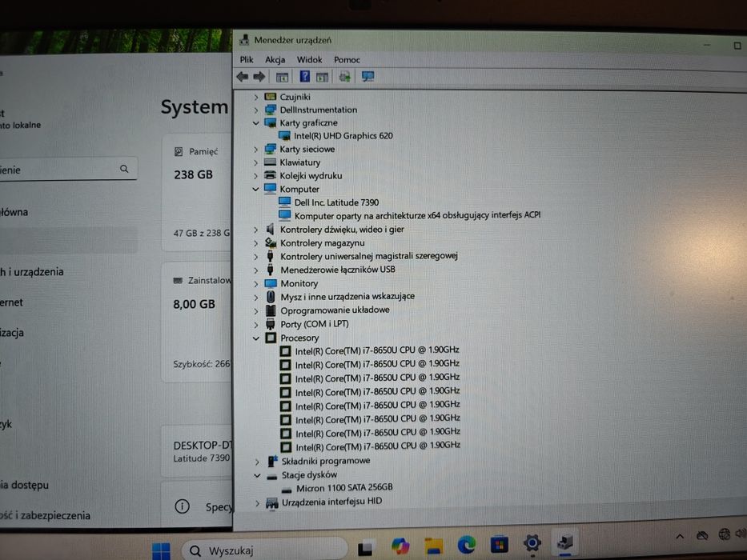Select the Oprogramowanie układowe label
Screen dimensions: 747x560
pos(335,310)
